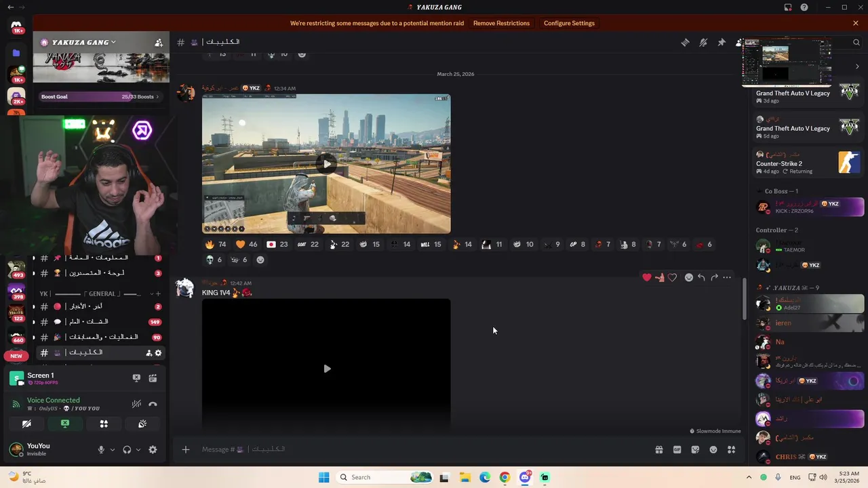The height and width of the screenshot is (488, 868).
Task: Open headphone output options arrow
Action: [x=138, y=449]
